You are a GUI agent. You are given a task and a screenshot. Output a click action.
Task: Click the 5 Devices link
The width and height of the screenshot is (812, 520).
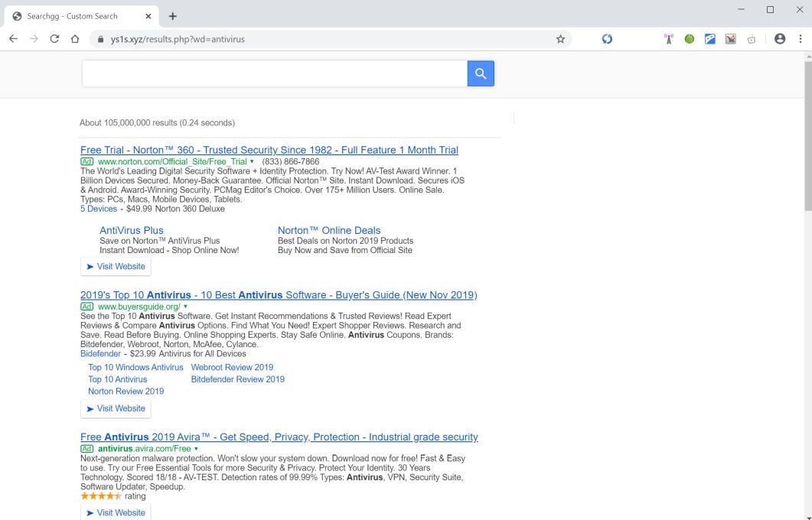99,209
